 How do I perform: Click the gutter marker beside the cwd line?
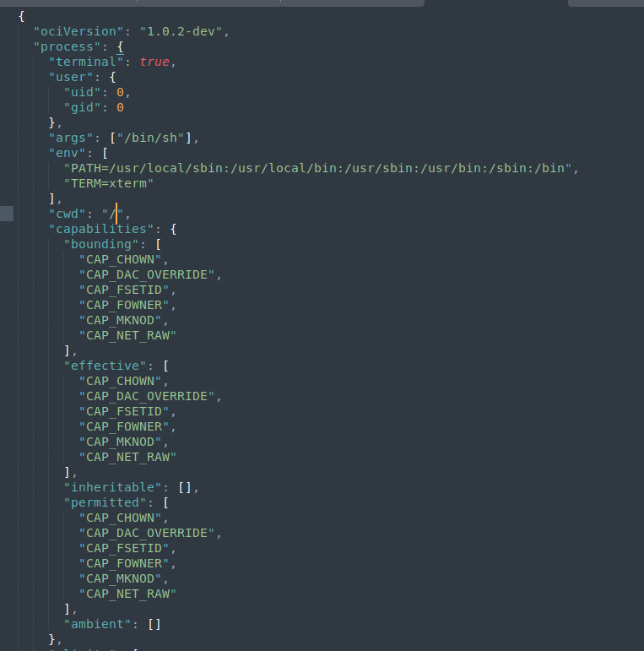pos(7,214)
